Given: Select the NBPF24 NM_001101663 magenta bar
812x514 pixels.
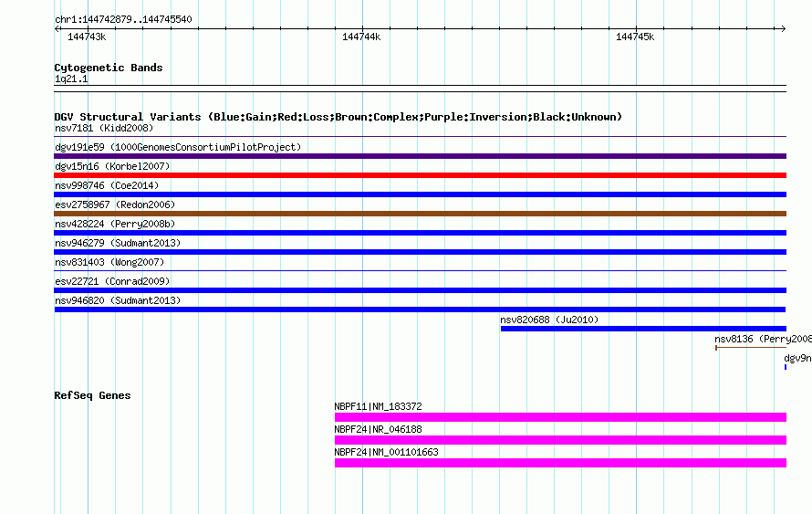Looking at the screenshot, I should click(560, 463).
